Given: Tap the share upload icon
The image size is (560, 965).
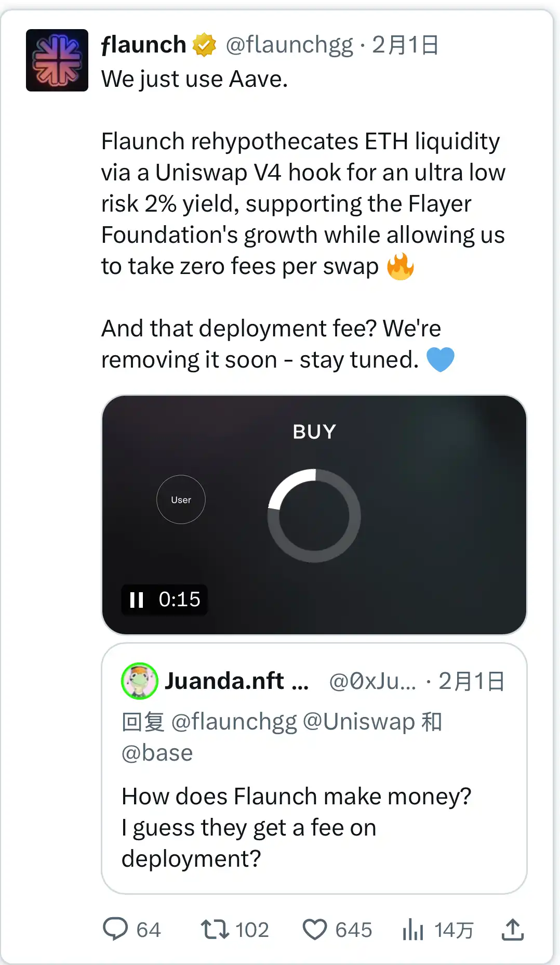Looking at the screenshot, I should (x=513, y=929).
